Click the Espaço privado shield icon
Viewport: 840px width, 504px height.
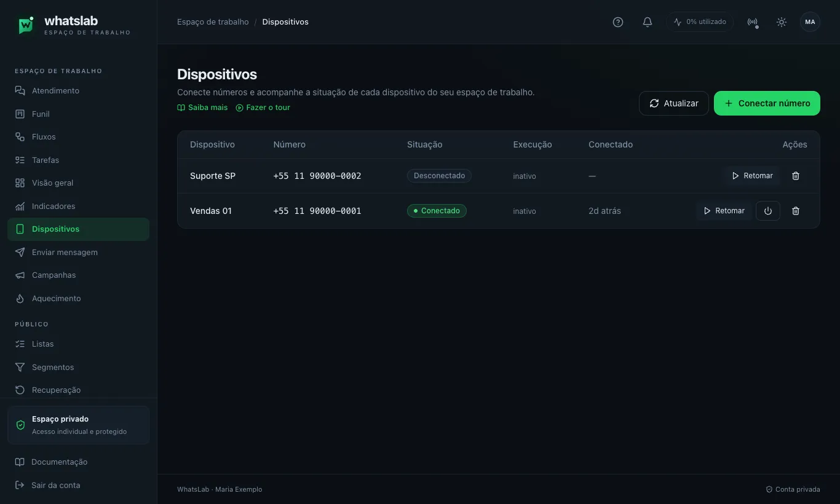click(20, 425)
